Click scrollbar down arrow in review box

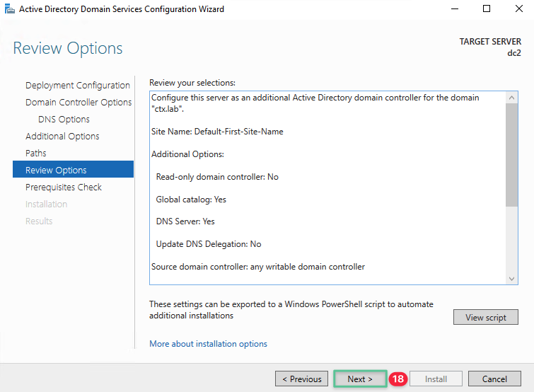coord(513,279)
